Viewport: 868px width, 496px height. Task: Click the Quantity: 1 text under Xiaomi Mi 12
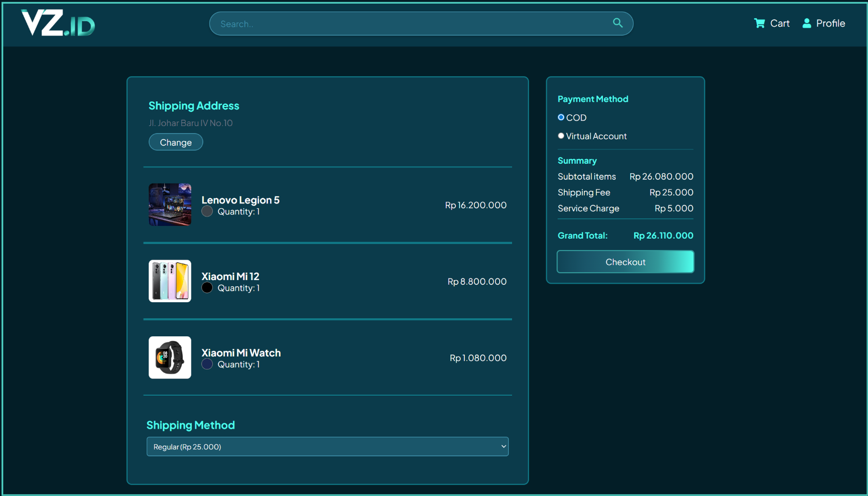pos(239,288)
